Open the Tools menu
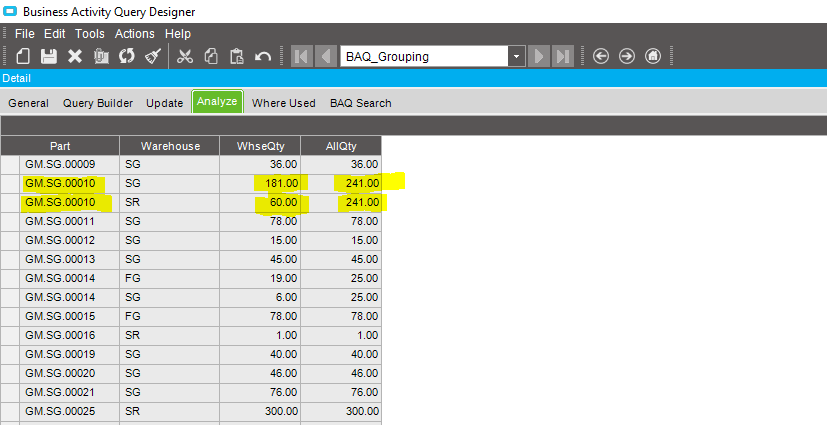Image resolution: width=827 pixels, height=425 pixels. (x=90, y=34)
